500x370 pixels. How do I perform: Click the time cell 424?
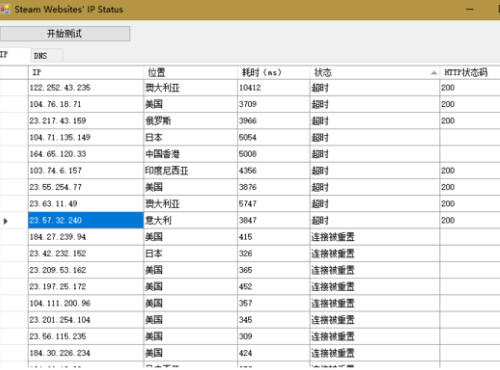[274, 353]
